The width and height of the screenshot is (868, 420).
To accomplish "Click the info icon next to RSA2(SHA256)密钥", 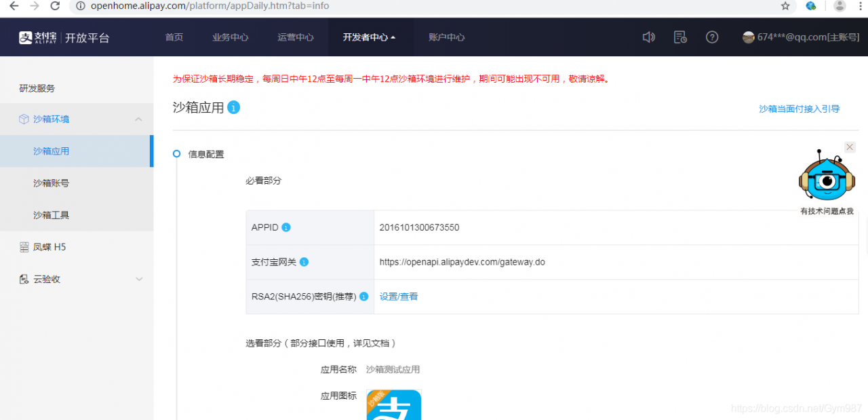I will 364,297.
